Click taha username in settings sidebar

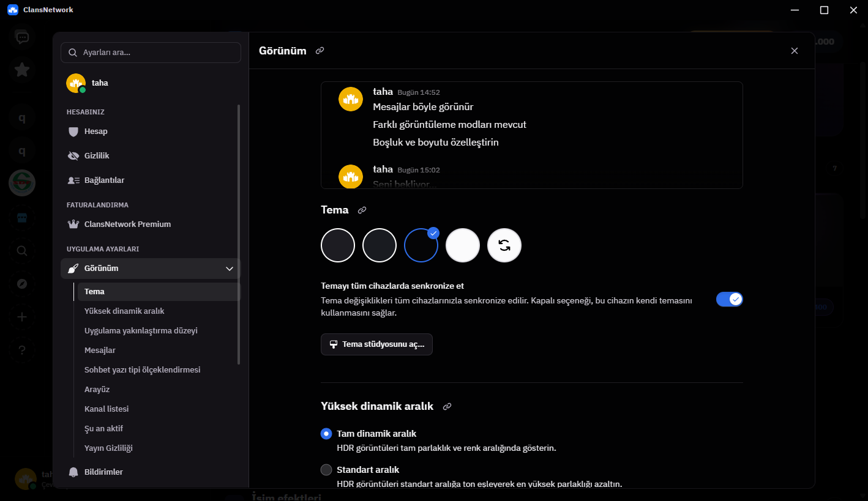[100, 83]
